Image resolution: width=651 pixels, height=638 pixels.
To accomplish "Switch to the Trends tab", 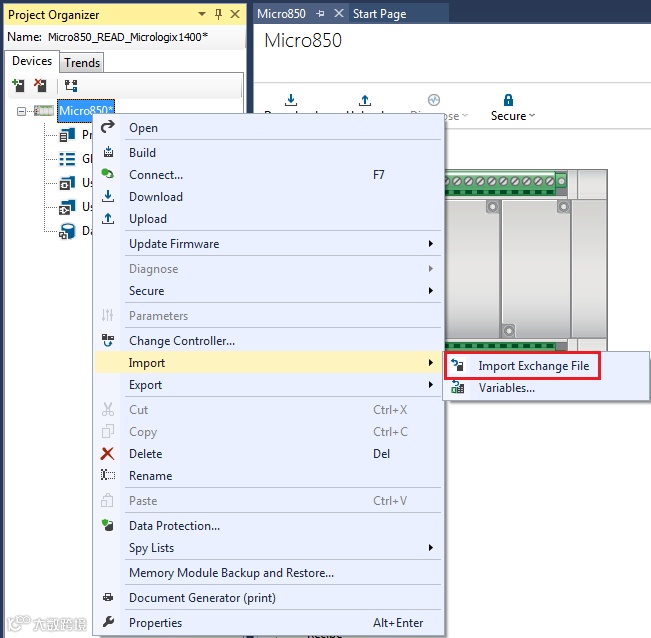I will point(82,63).
